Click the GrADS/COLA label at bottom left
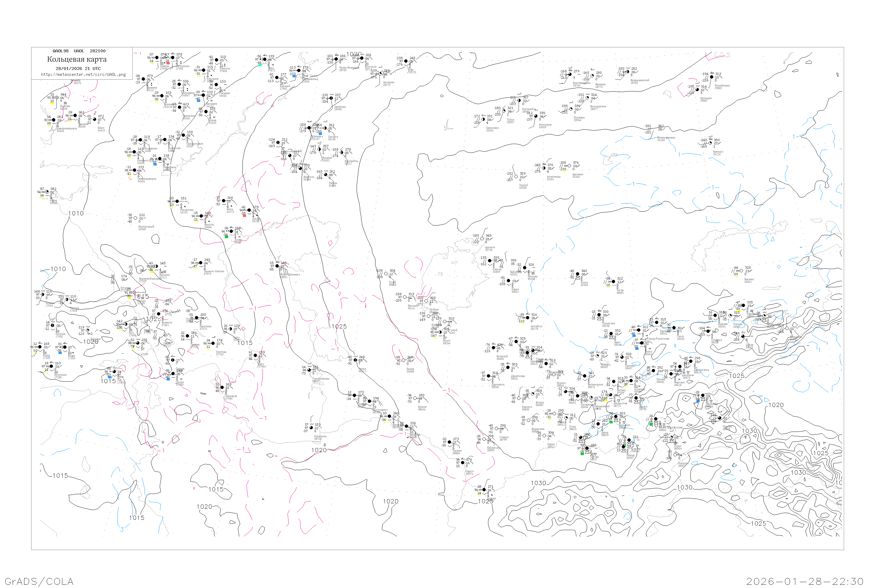Screen dimensions: 882x588 (39, 581)
